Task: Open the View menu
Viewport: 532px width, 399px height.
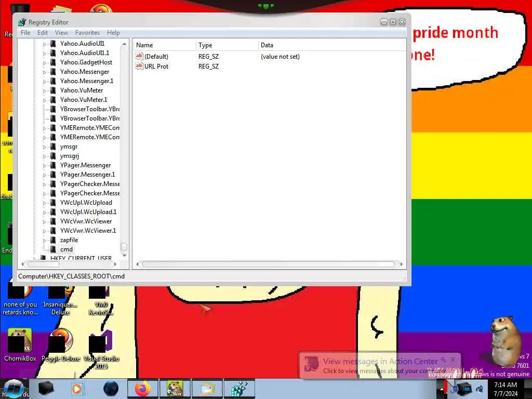Action: pyautogui.click(x=61, y=33)
